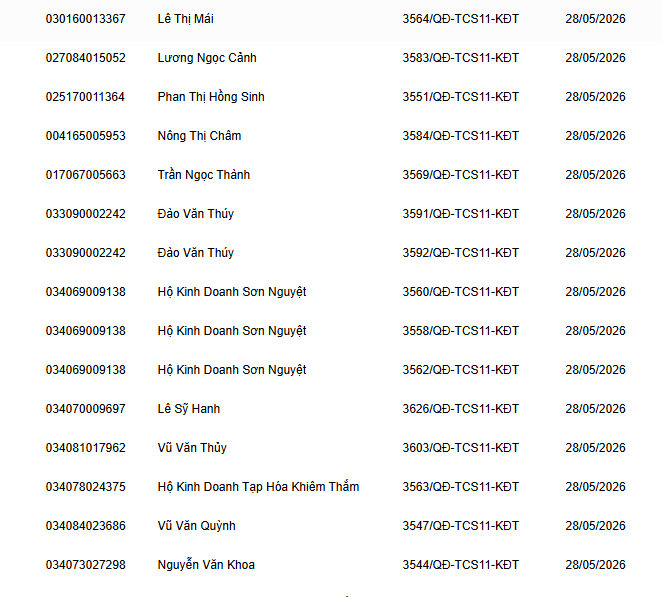Viewport: 663px width, 597px height.
Task: Select decision 3569/QĐ-TCS11-KĐT entry
Action: 460,175
